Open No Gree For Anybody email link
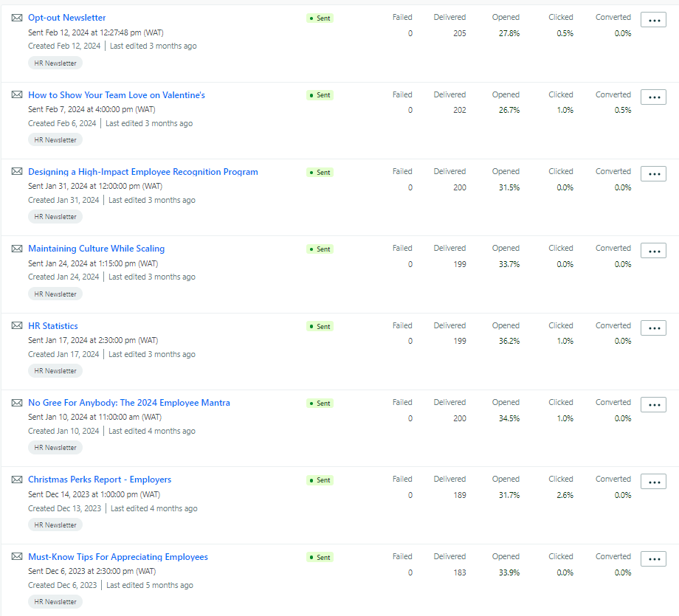Image resolution: width=679 pixels, height=616 pixels. coord(129,403)
